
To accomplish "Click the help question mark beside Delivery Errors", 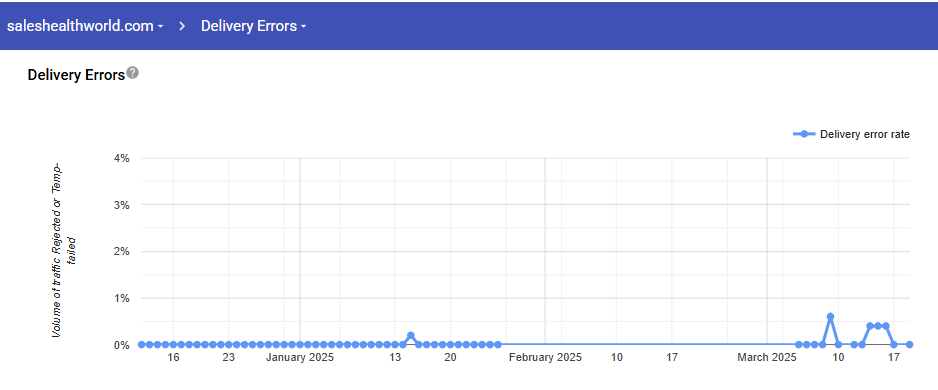I will pyautogui.click(x=133, y=73).
